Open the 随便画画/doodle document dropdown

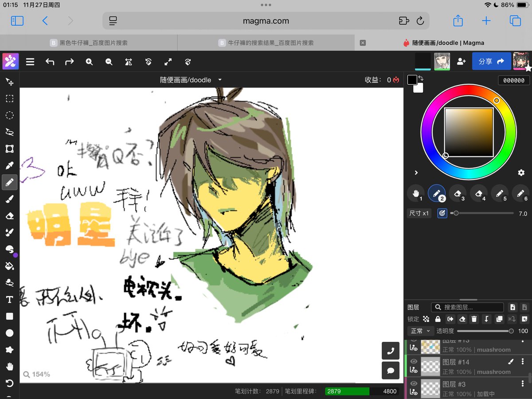[191, 80]
